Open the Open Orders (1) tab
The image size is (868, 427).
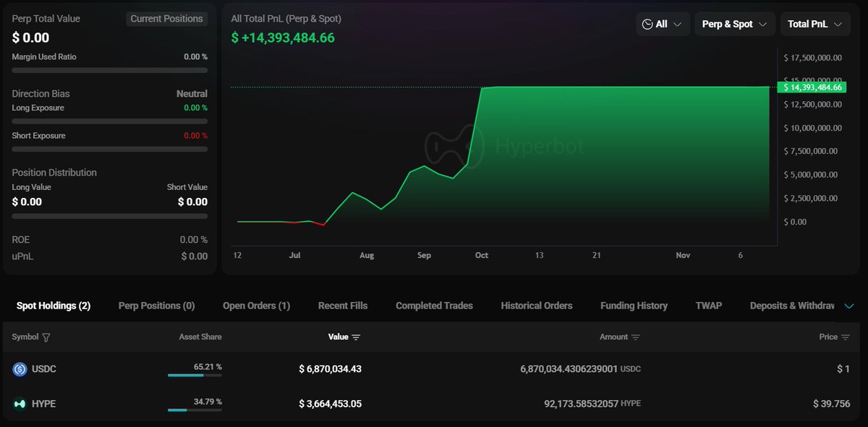coord(256,306)
